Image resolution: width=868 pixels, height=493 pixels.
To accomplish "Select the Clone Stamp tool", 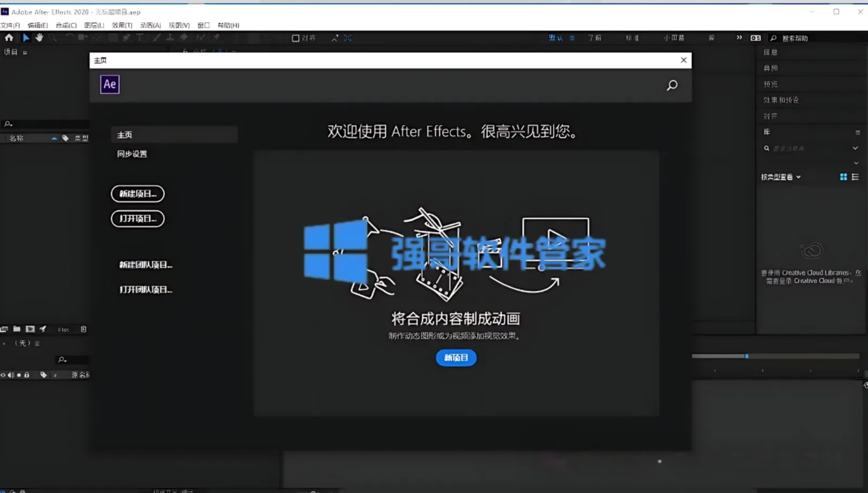I will (x=170, y=37).
